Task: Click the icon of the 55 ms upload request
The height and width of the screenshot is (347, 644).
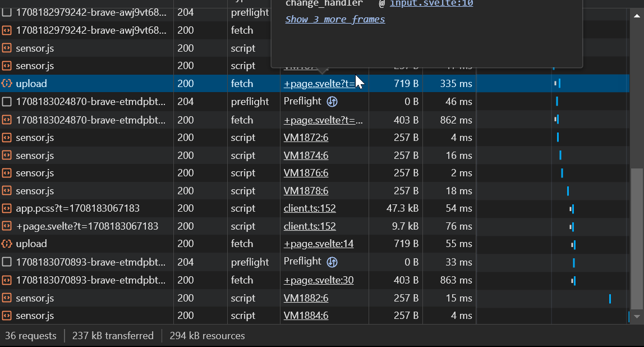Action: click(x=7, y=244)
